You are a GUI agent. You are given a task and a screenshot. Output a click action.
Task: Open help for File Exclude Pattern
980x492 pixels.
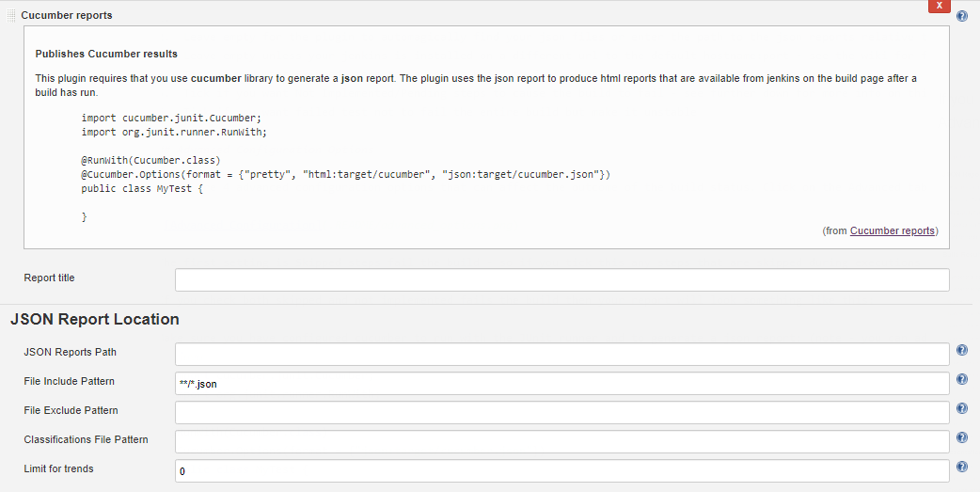click(x=962, y=408)
